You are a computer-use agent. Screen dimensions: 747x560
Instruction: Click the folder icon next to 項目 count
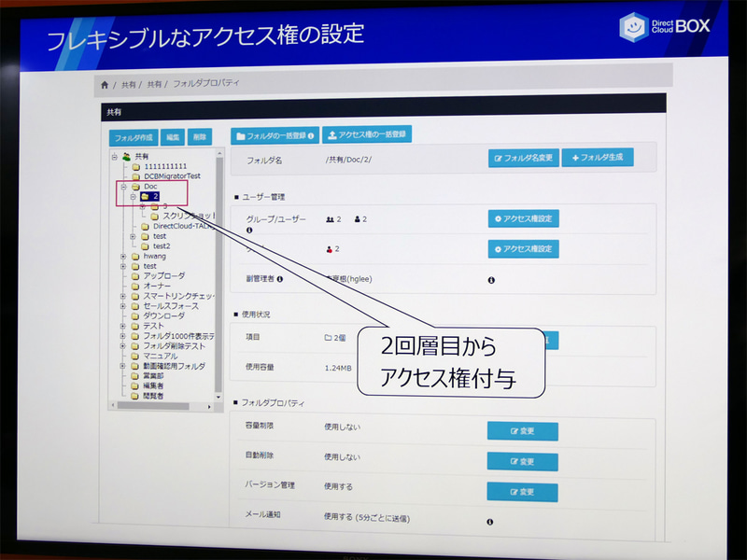tap(326, 338)
